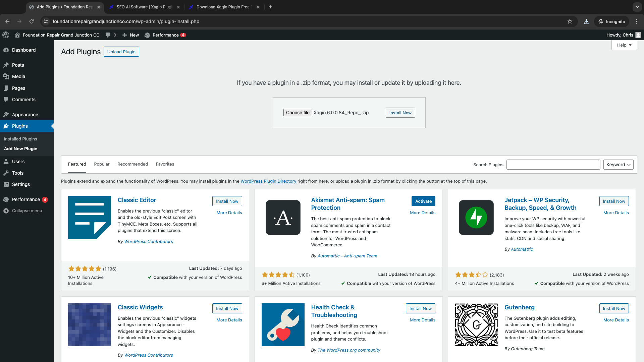This screenshot has height=362, width=644.
Task: Install the Gutenberg plugin
Action: tap(614, 308)
